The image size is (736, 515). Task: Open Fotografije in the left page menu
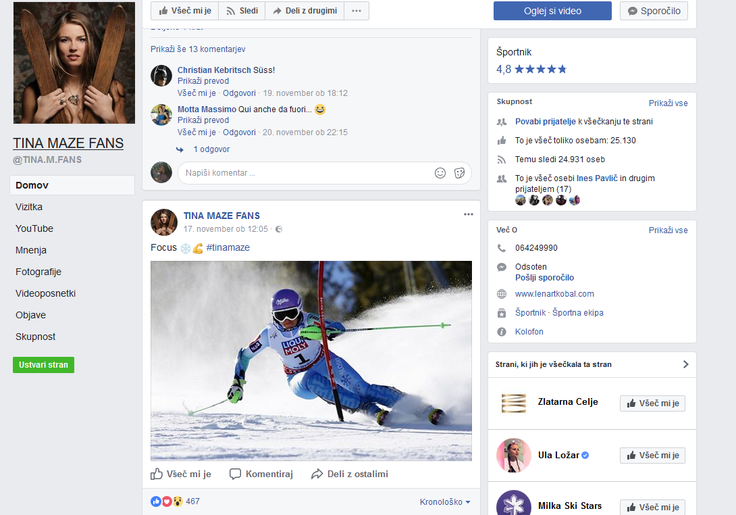click(x=38, y=272)
